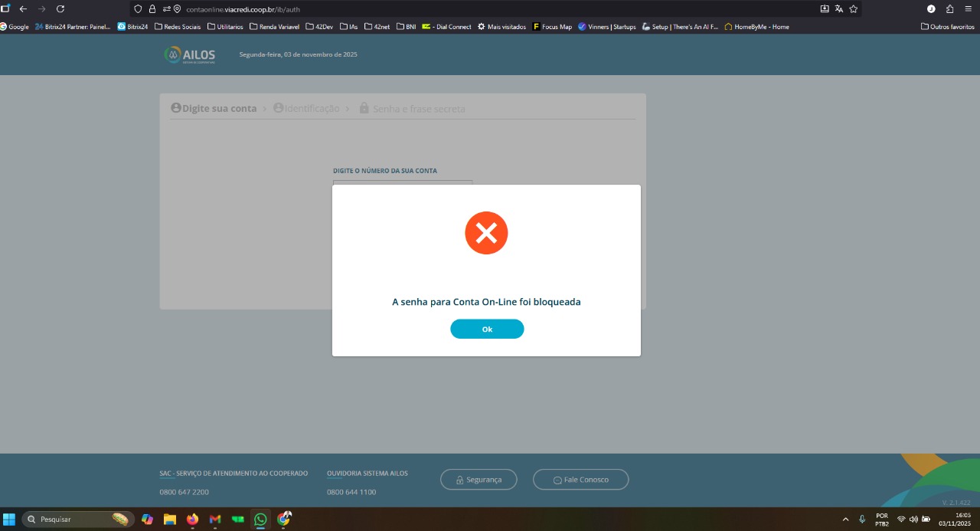Click the Focus Map bookmark

tap(552, 27)
